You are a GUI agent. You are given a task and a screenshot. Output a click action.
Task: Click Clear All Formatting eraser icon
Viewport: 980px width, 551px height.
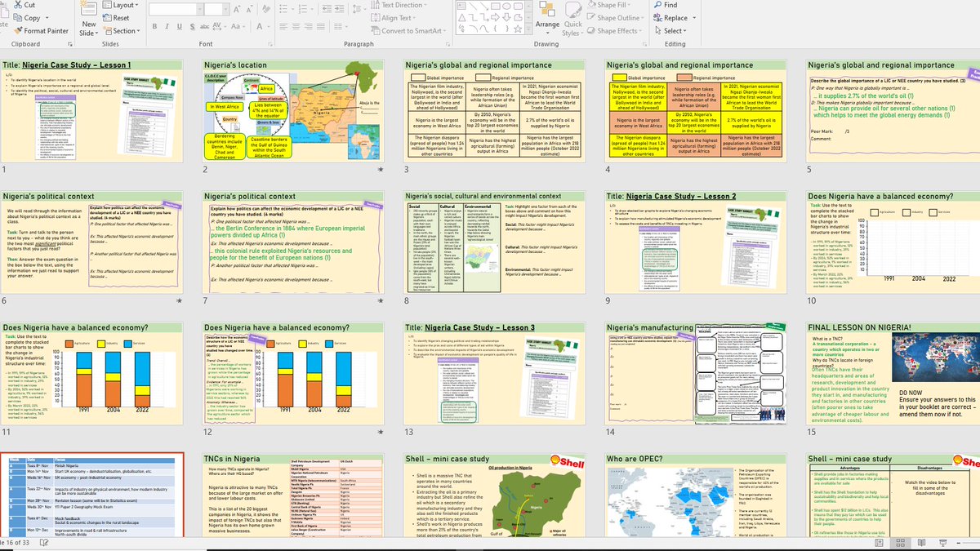(x=266, y=9)
